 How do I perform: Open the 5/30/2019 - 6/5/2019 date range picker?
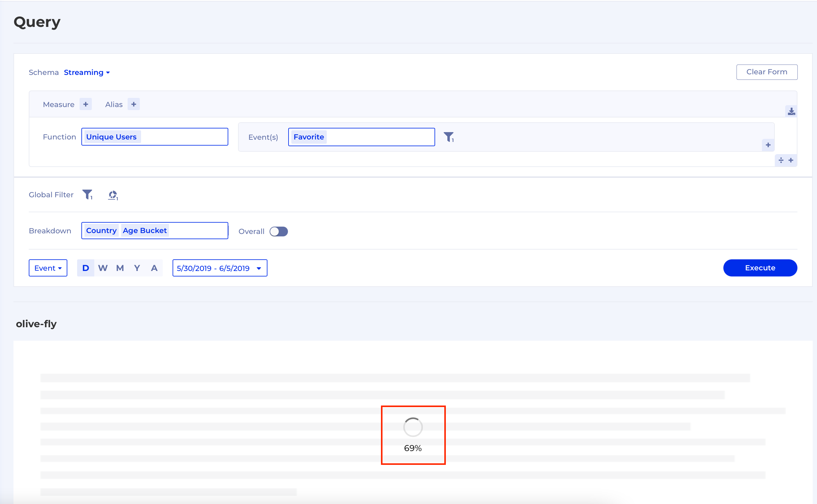pos(219,268)
